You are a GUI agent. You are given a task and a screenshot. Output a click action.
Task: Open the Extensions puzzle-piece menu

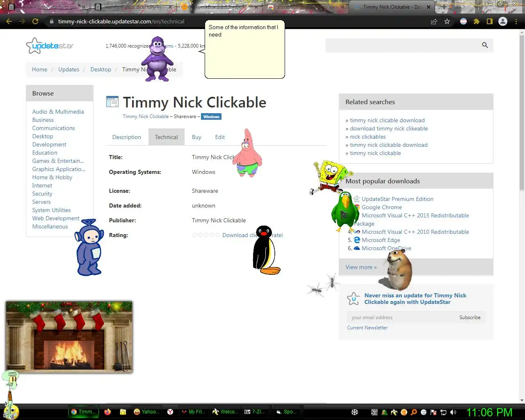tap(477, 21)
